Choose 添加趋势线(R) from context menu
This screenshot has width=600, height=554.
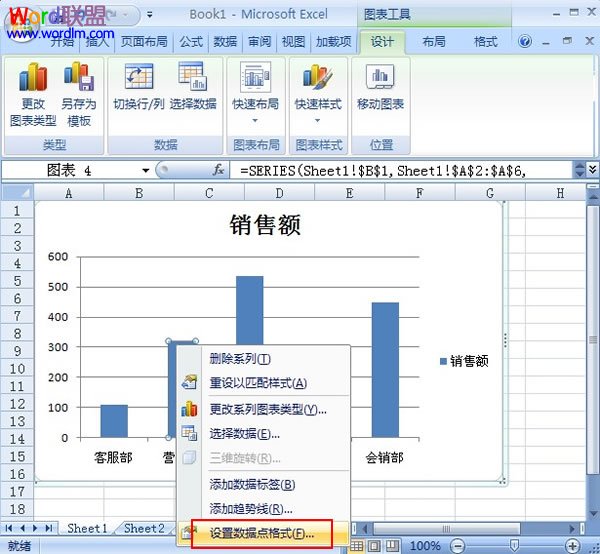(x=264, y=508)
